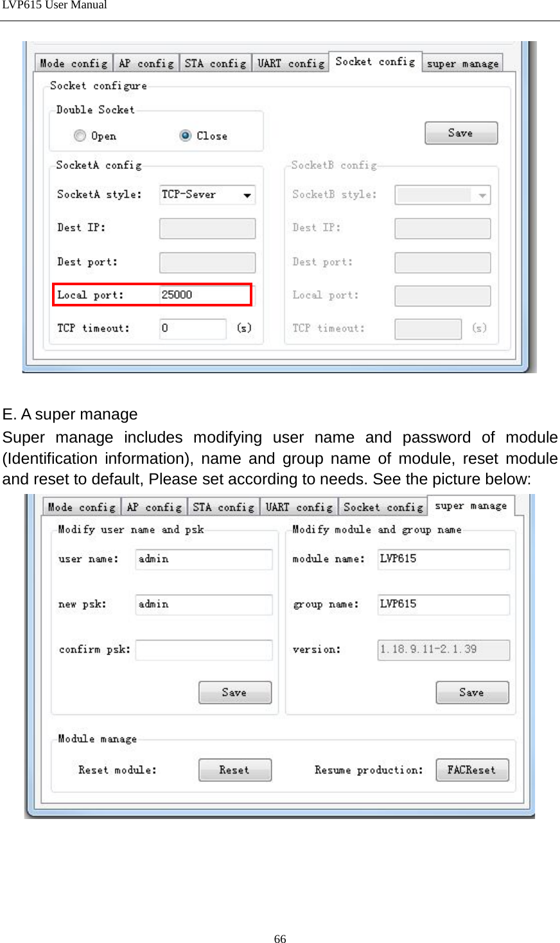Viewport: 560px width, 943px height.
Task: Click the new psk input field
Action: point(204,604)
